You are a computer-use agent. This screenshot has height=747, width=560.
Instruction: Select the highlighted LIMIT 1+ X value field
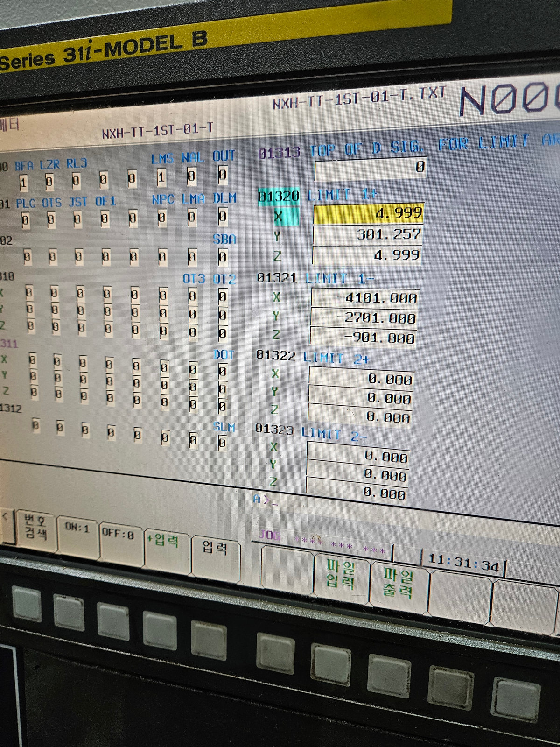tap(369, 214)
